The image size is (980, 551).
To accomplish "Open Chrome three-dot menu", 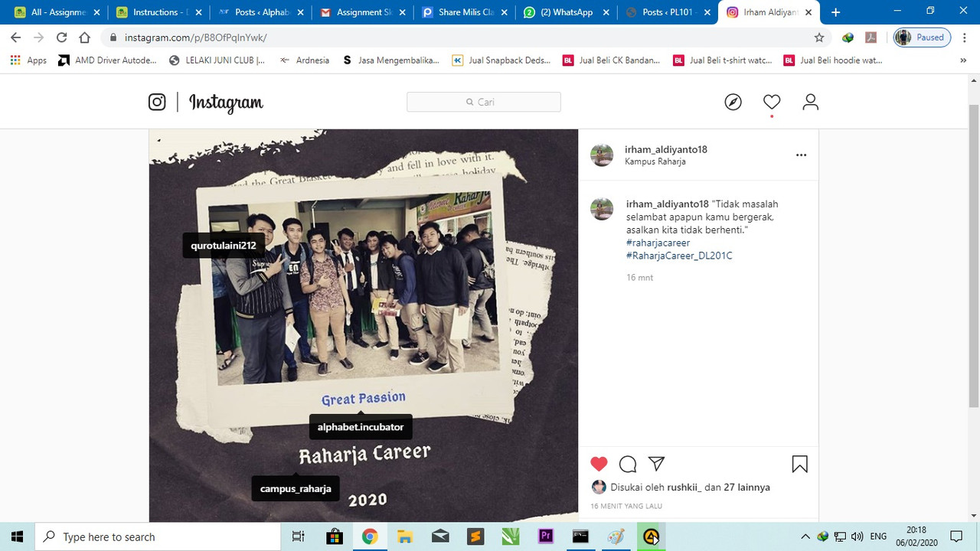I will 964,37.
